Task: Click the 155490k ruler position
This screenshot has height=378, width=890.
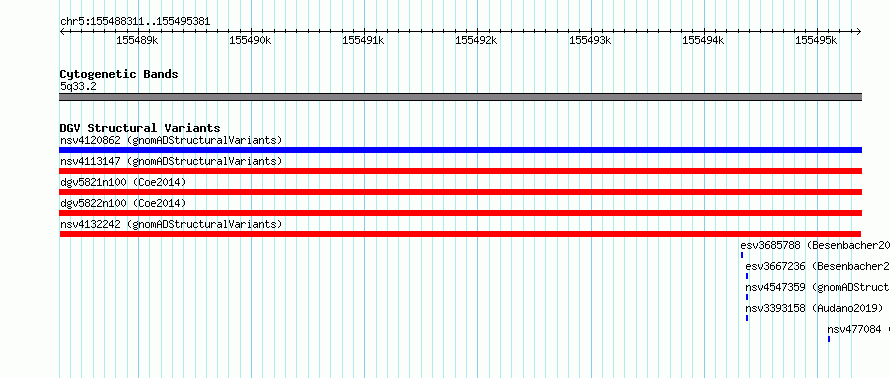Action: click(250, 40)
